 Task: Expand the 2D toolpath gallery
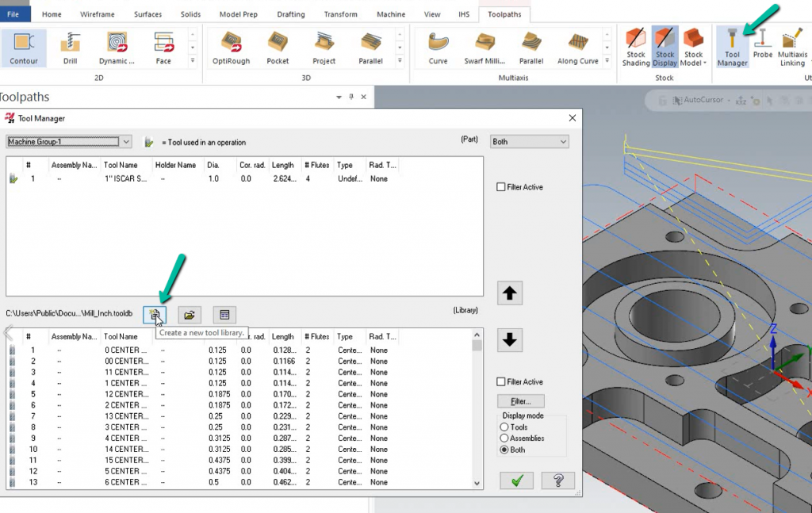click(192, 60)
